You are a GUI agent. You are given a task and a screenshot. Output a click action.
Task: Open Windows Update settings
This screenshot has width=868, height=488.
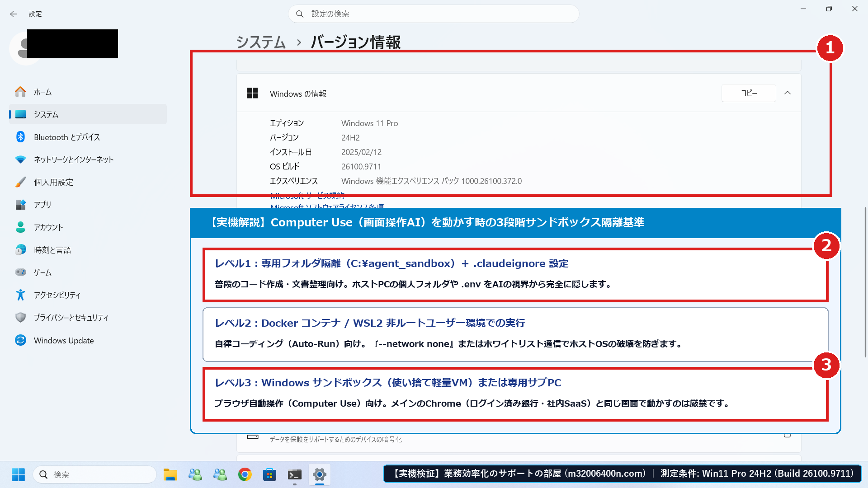(88, 340)
